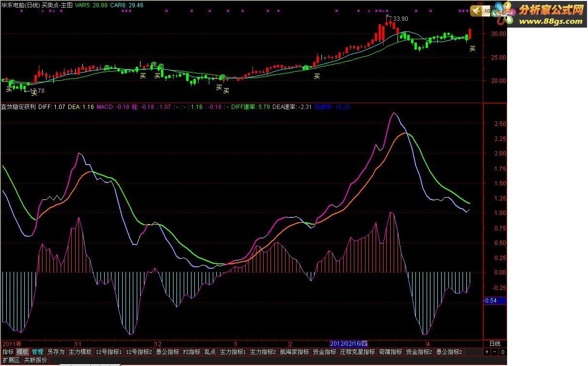Click the 柱速率 readout
Screen dimensions: 588x366
332,107
